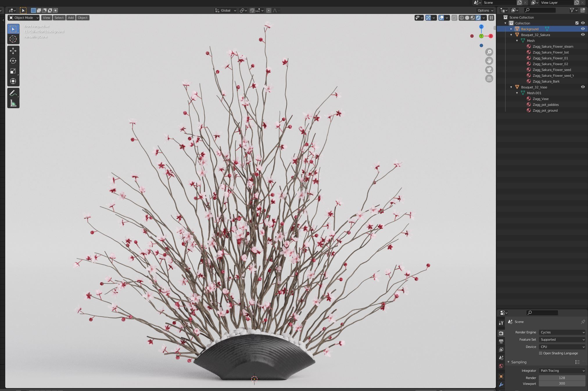Open the Render properties tab
This screenshot has height=391, width=588.
coord(501,333)
